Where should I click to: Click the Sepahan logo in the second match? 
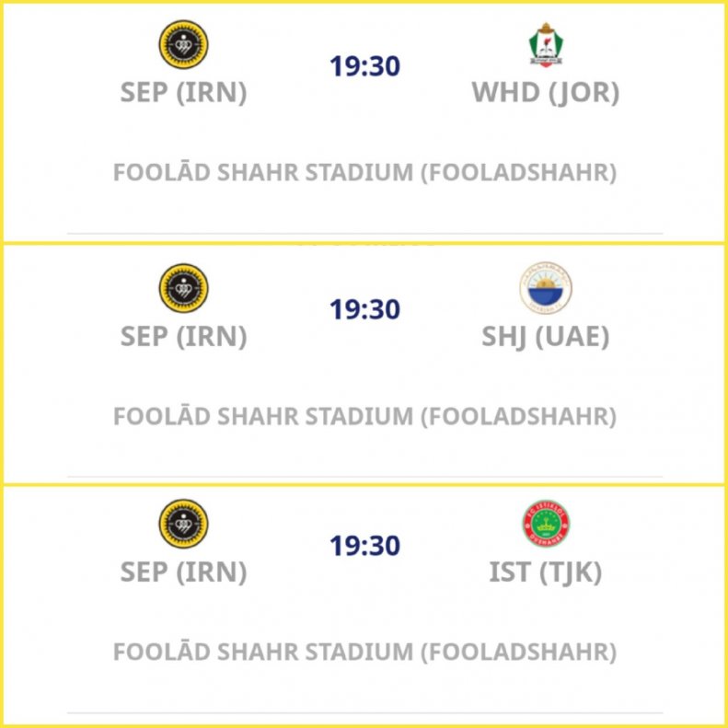(183, 288)
